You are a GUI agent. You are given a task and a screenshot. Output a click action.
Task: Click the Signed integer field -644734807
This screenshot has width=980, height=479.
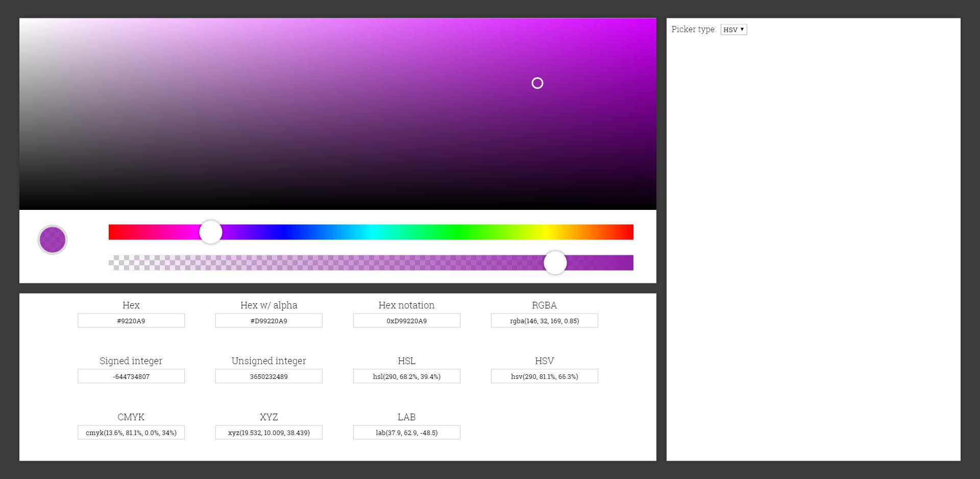(x=131, y=376)
